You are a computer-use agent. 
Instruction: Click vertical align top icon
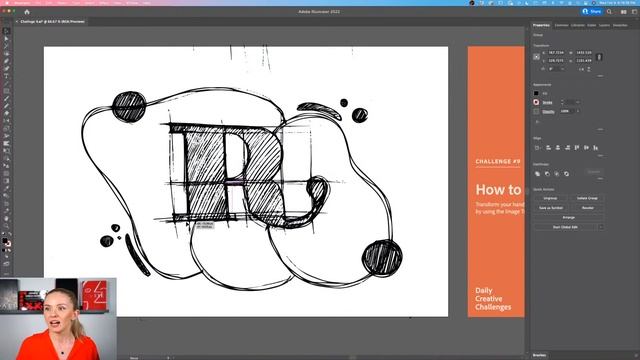click(x=577, y=147)
